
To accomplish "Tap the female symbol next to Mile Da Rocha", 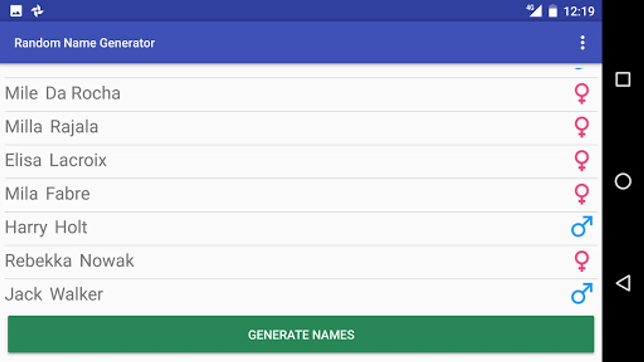I will (581, 93).
